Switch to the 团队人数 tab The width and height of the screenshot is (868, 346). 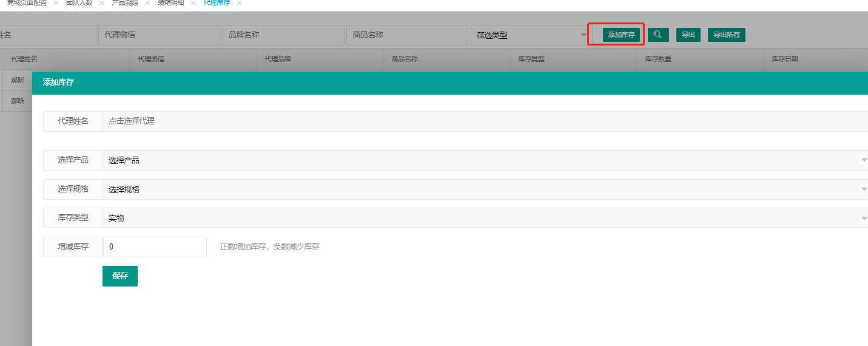tap(79, 3)
